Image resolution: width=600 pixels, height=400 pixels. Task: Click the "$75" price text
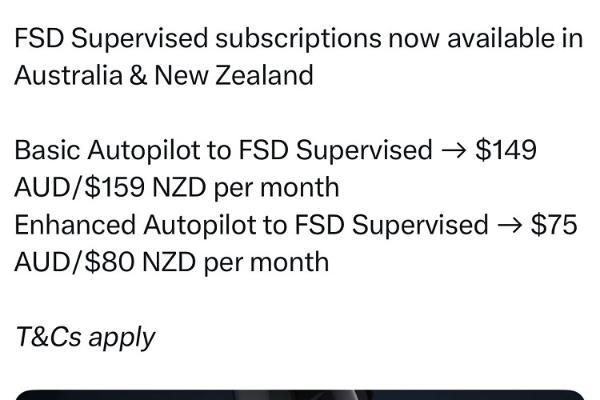tap(554, 225)
